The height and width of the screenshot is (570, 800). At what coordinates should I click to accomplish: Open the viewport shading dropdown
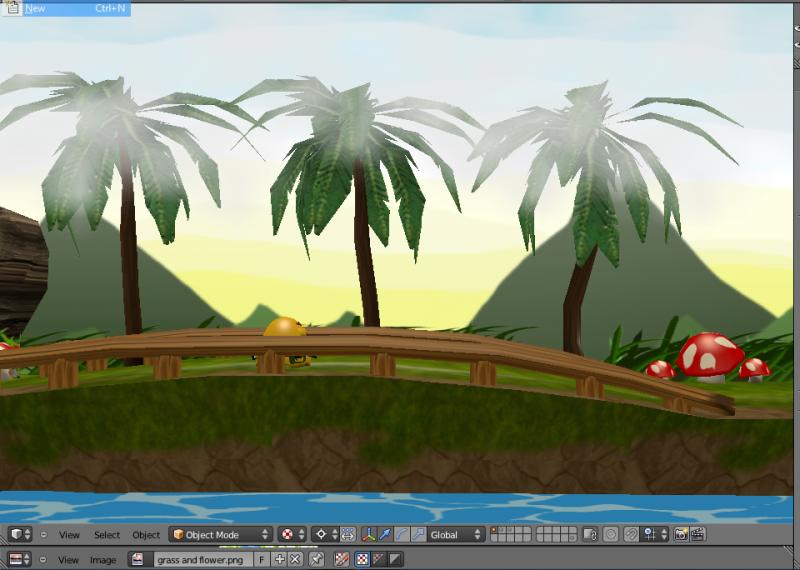[x=292, y=535]
